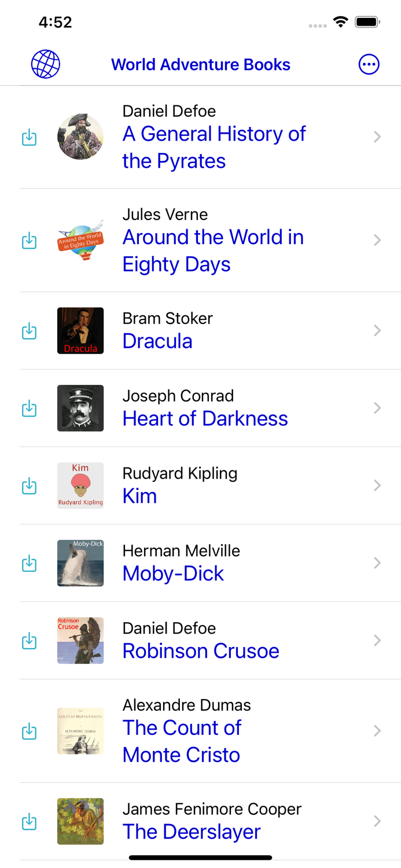The width and height of the screenshot is (401, 868).
Task: Download A General History of the Pyrates
Action: click(29, 138)
